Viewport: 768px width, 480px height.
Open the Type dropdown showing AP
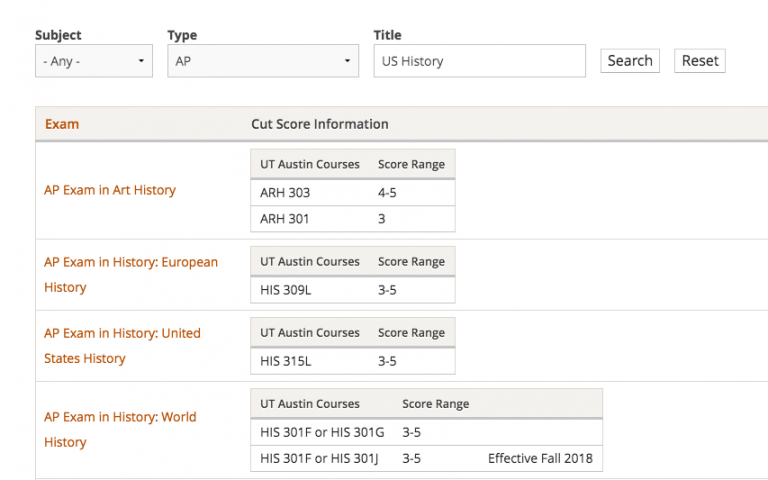[262, 61]
